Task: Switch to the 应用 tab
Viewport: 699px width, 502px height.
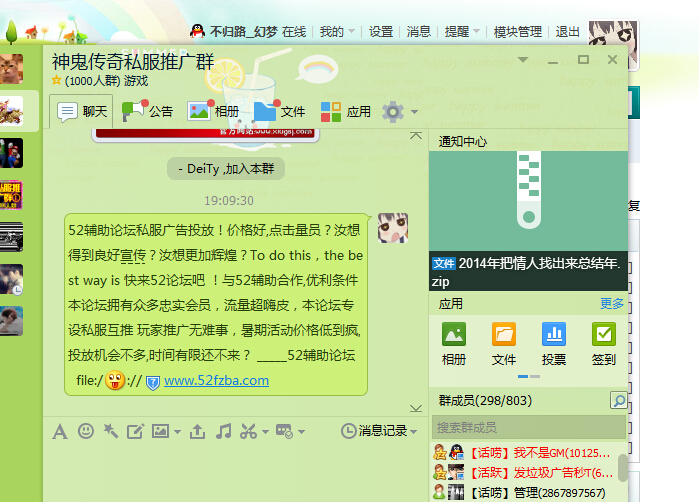Action: 345,111
